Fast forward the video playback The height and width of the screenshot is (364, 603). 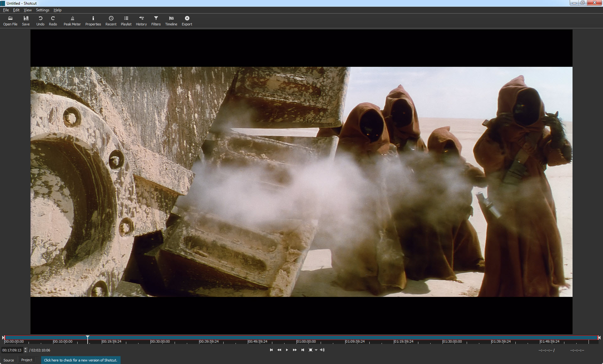pos(295,350)
